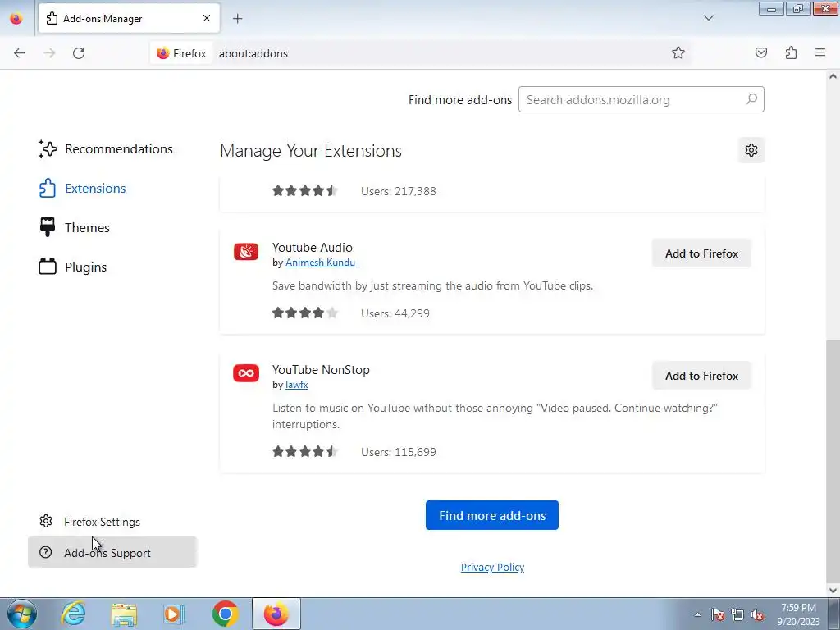The width and height of the screenshot is (840, 630).
Task: Open author lawfx link
Action: tap(297, 385)
